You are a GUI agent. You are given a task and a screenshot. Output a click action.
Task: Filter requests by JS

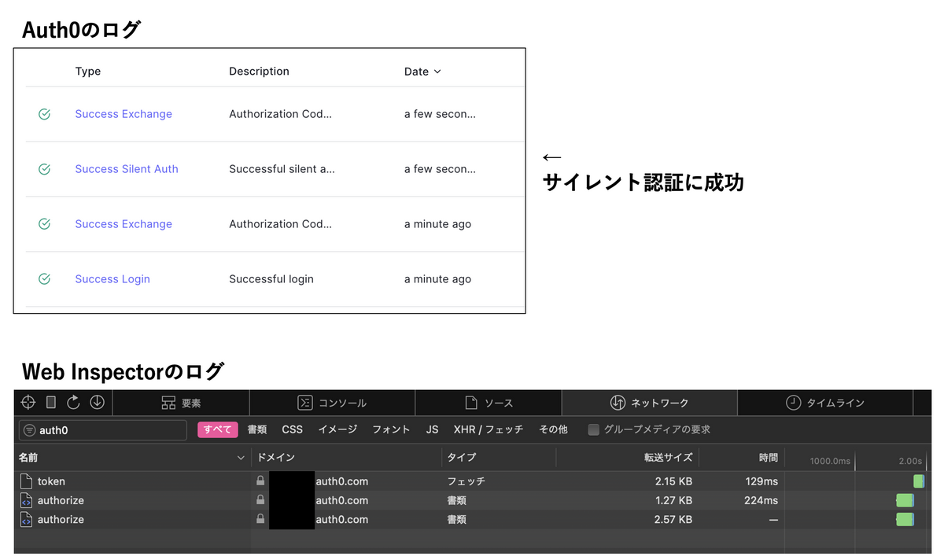click(x=432, y=429)
